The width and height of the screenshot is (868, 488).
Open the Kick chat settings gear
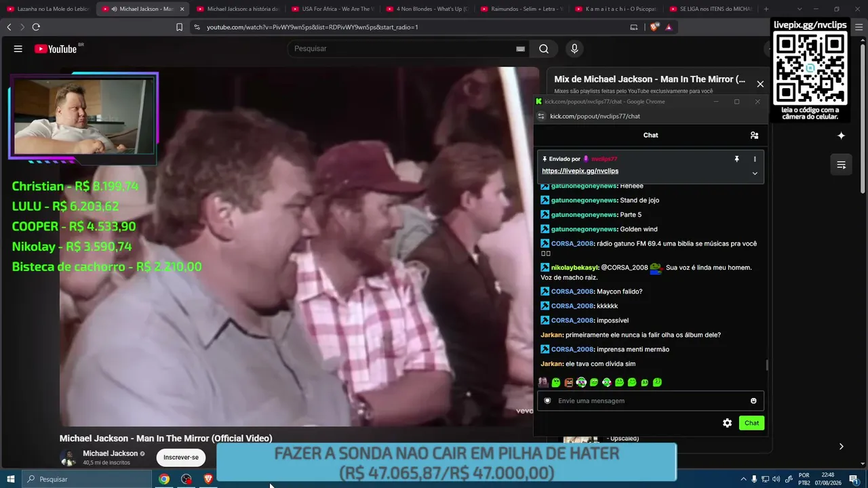727,423
